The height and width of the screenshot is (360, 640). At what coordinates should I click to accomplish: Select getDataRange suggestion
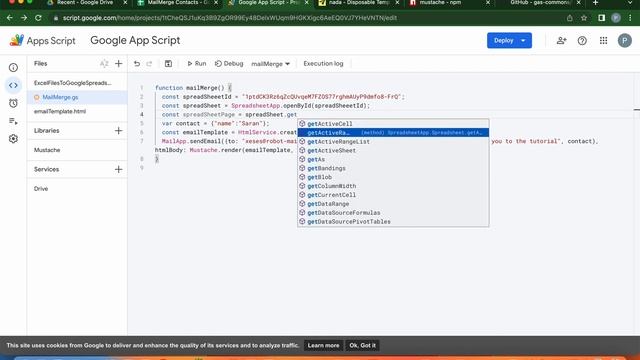point(393,204)
